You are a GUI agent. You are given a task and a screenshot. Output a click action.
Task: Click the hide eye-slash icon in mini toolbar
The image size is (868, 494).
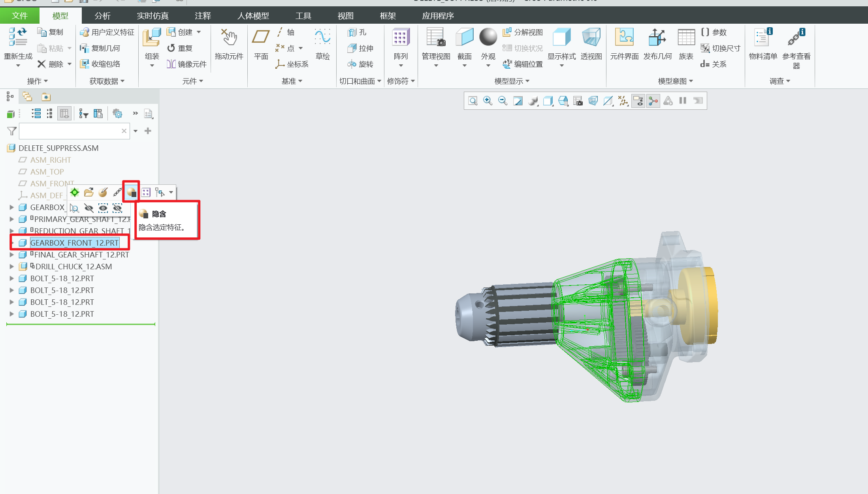point(89,208)
